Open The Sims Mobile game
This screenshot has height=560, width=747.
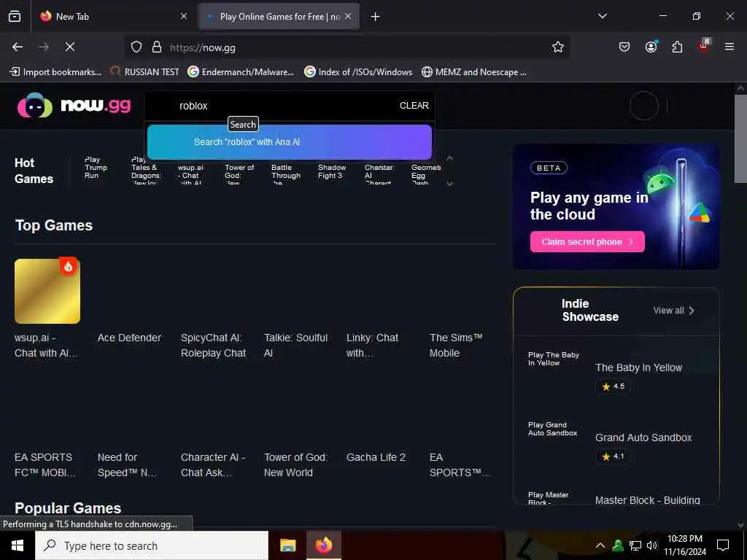[456, 345]
